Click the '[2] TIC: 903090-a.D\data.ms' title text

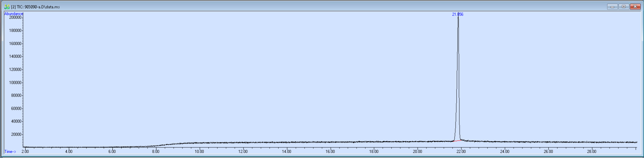tap(35, 7)
